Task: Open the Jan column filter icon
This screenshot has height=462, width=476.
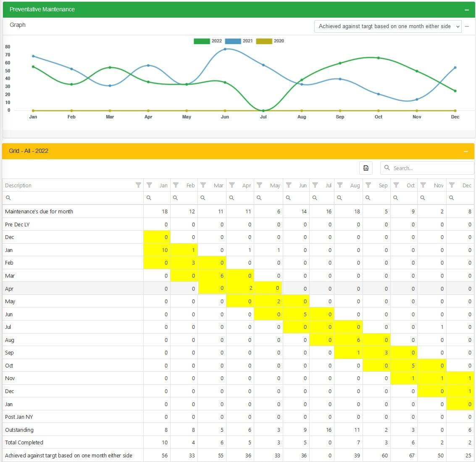Action: coord(149,185)
